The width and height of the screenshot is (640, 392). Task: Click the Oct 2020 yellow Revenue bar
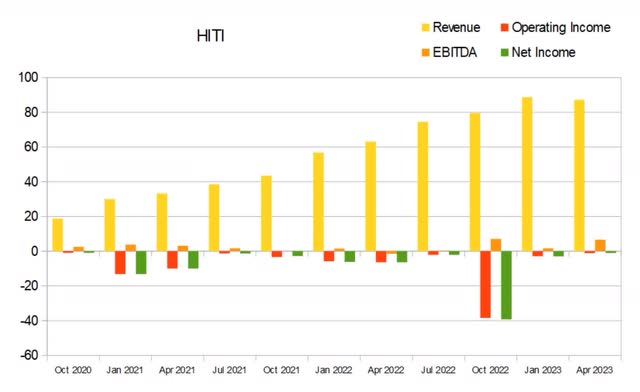click(58, 235)
